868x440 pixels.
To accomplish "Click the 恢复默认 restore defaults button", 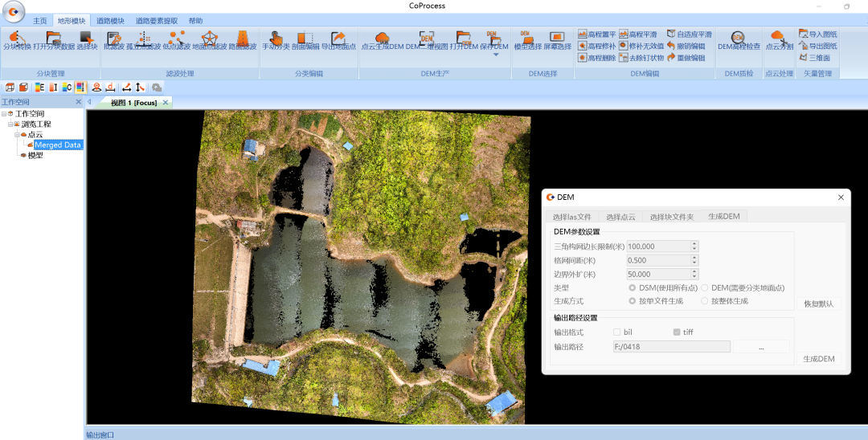I will tap(818, 304).
